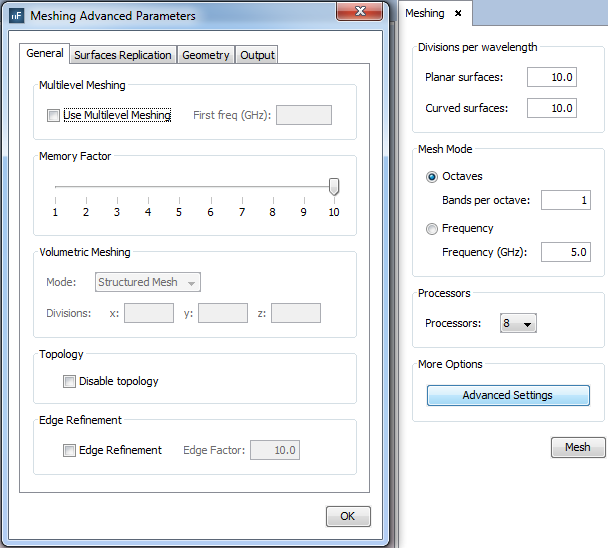The image size is (608, 548).
Task: Confirm the dialog with OK
Action: 347,517
